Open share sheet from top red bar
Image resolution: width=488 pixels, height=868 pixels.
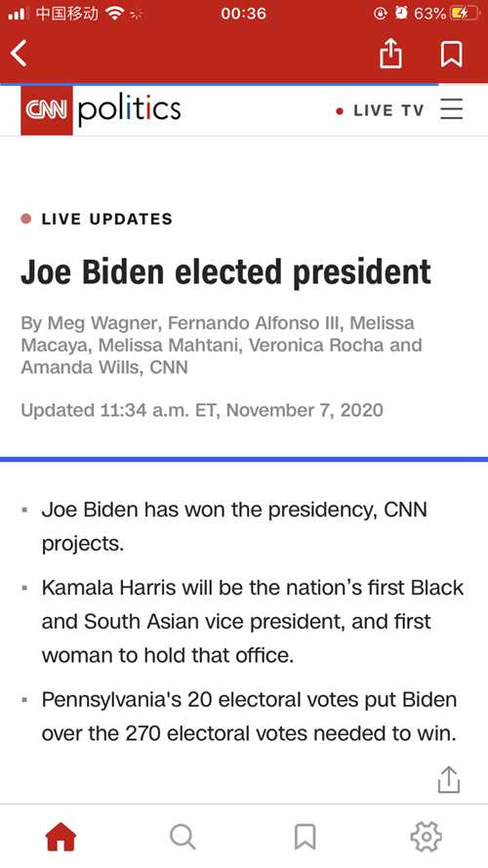point(390,53)
